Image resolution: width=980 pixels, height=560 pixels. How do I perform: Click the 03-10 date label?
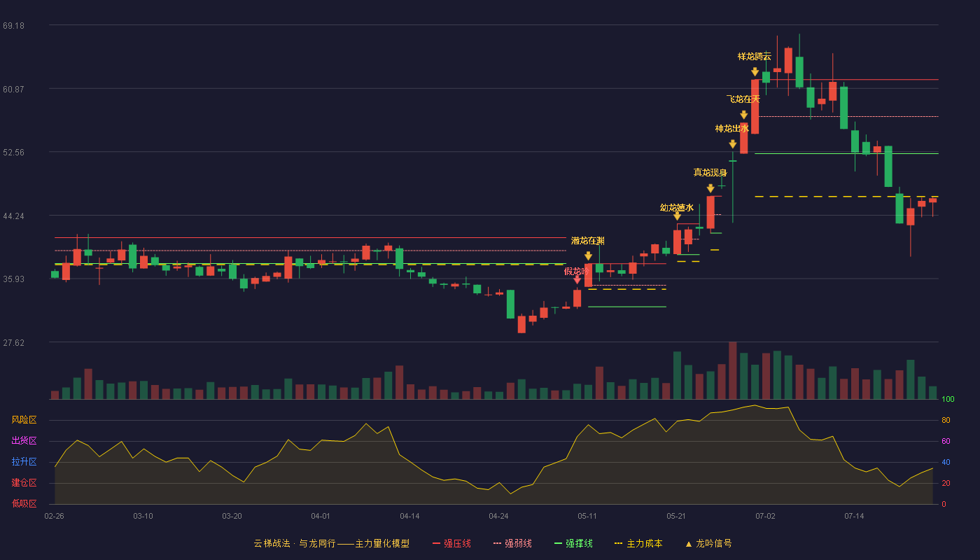click(x=143, y=516)
